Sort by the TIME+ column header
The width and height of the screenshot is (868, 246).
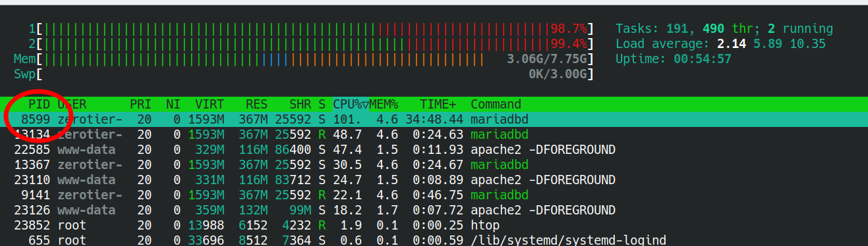(438, 104)
